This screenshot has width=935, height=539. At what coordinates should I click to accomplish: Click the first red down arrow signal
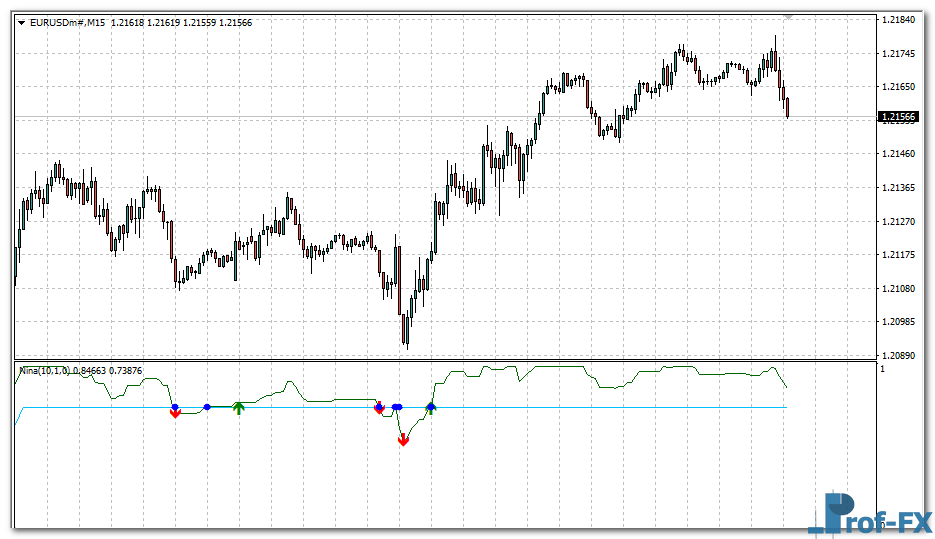(x=175, y=413)
